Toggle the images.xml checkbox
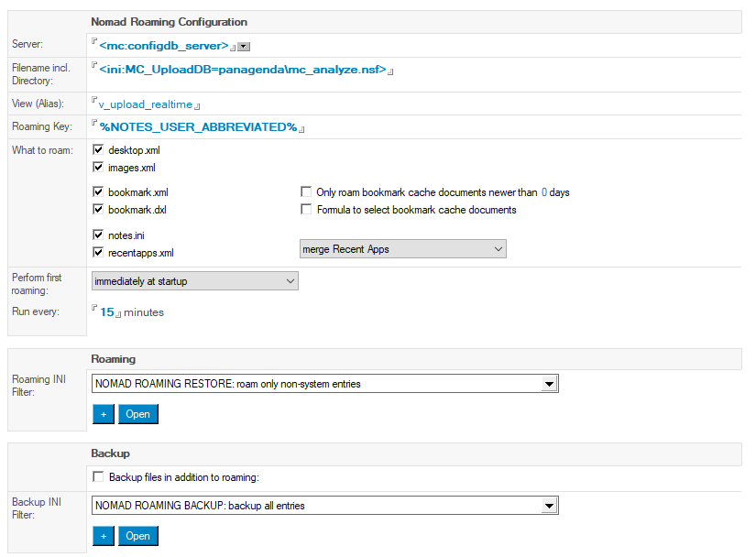This screenshot has height=557, width=756. (x=99, y=168)
